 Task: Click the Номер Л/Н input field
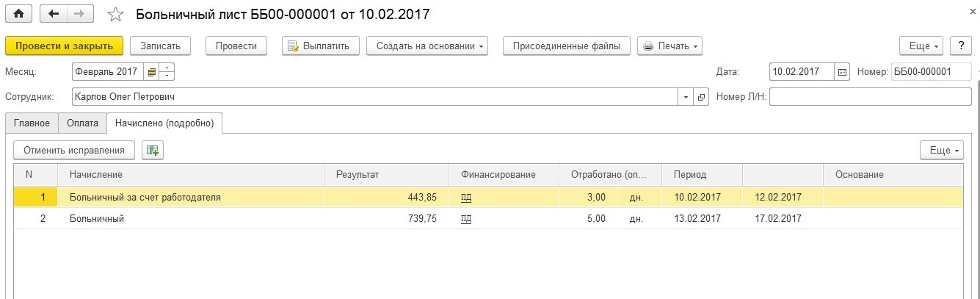click(870, 97)
